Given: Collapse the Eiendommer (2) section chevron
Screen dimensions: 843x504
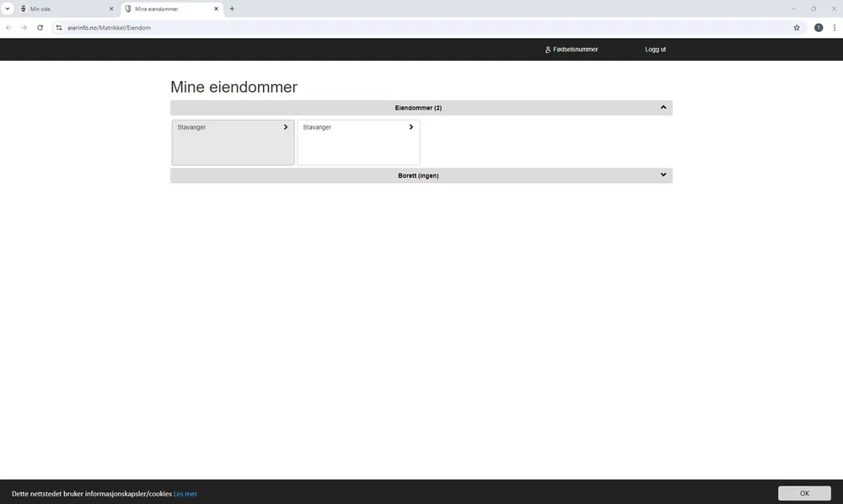Looking at the screenshot, I should (x=663, y=107).
